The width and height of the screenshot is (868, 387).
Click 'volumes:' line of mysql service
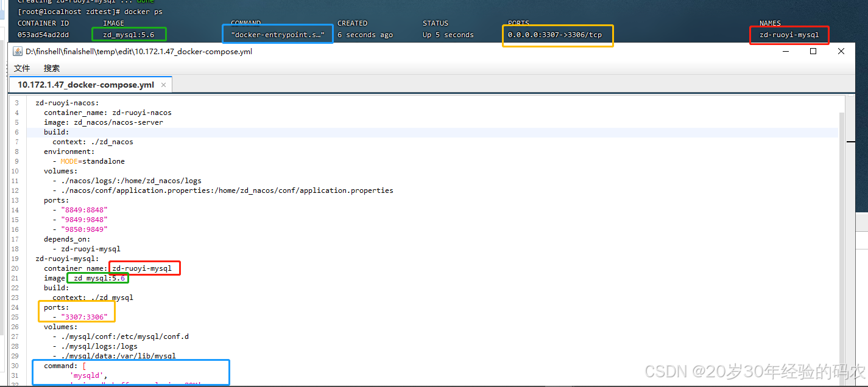coord(61,327)
